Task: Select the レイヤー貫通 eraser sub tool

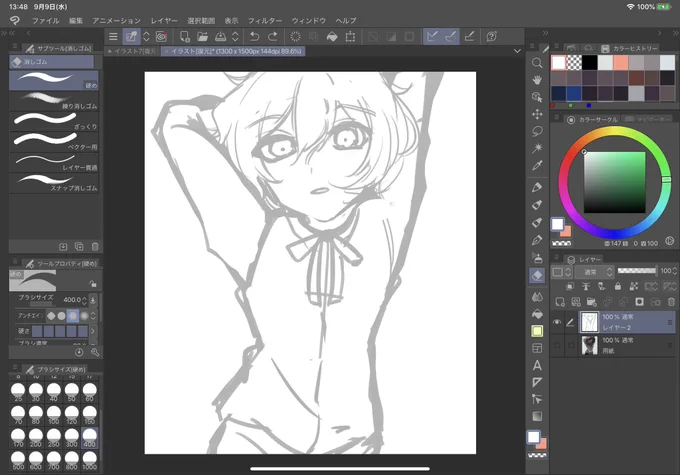Action: (54, 162)
